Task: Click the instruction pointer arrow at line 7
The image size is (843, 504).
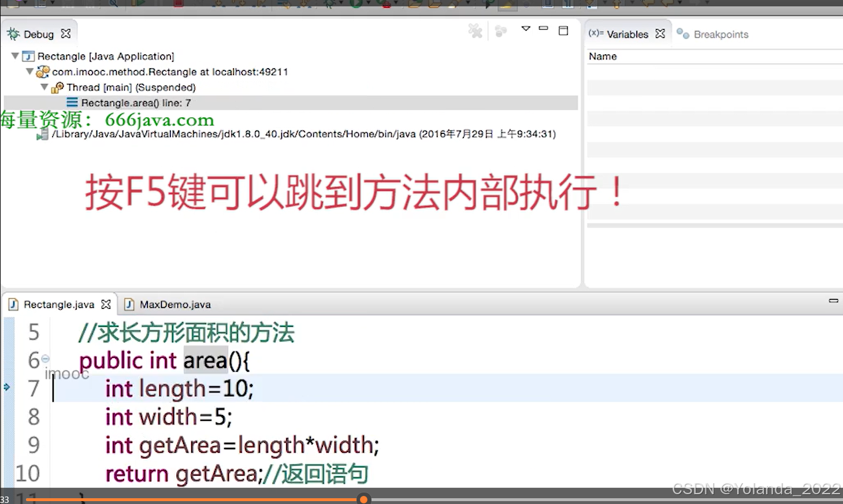Action: (x=7, y=387)
